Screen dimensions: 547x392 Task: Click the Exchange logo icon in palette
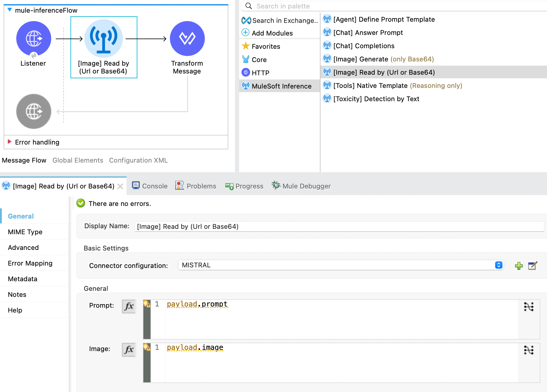[x=246, y=20]
